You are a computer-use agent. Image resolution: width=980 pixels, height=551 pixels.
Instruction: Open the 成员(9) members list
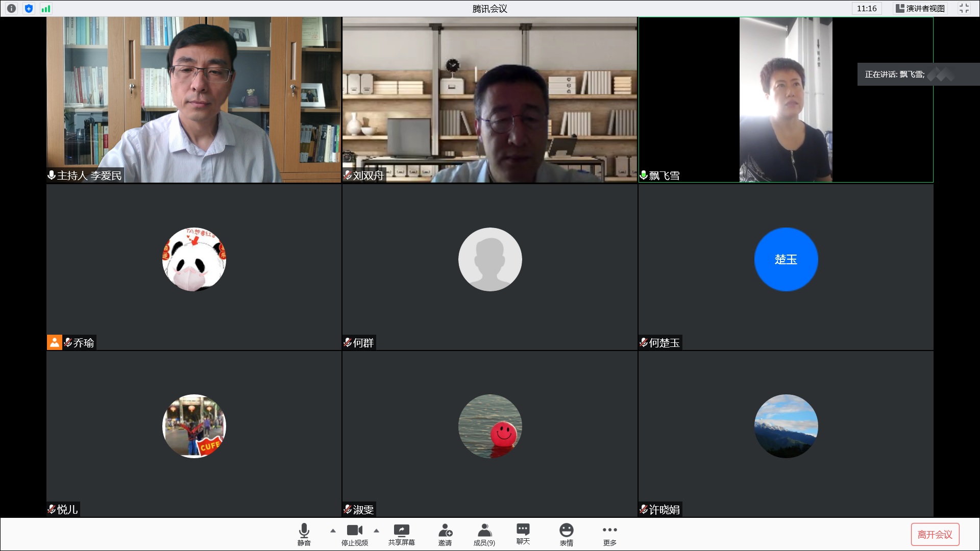[484, 534]
